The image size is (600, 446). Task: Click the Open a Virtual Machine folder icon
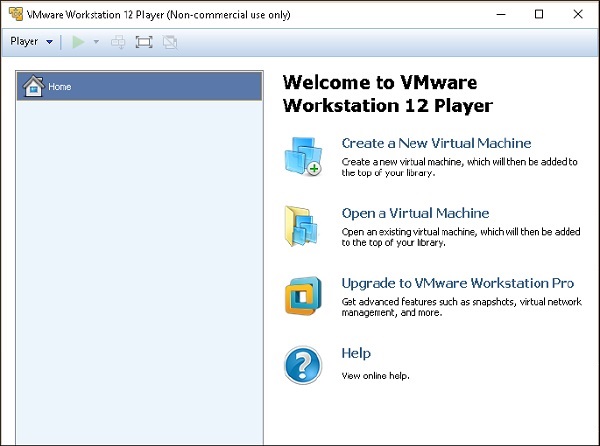point(302,227)
